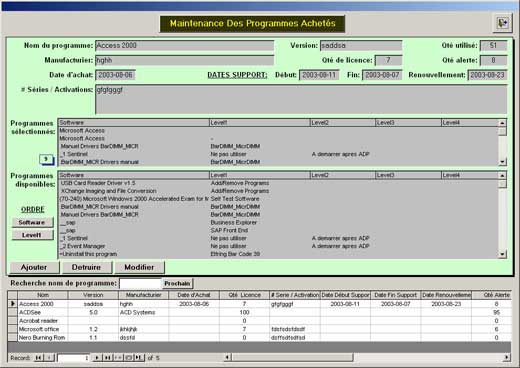Go to first record in navigator
The width and height of the screenshot is (520, 368).
pos(39,358)
